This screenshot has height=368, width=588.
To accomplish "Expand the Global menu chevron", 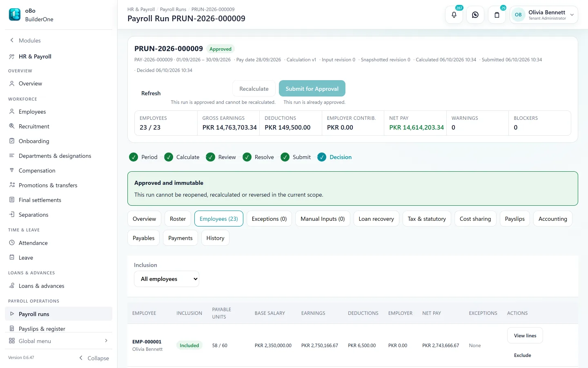I will (106, 341).
